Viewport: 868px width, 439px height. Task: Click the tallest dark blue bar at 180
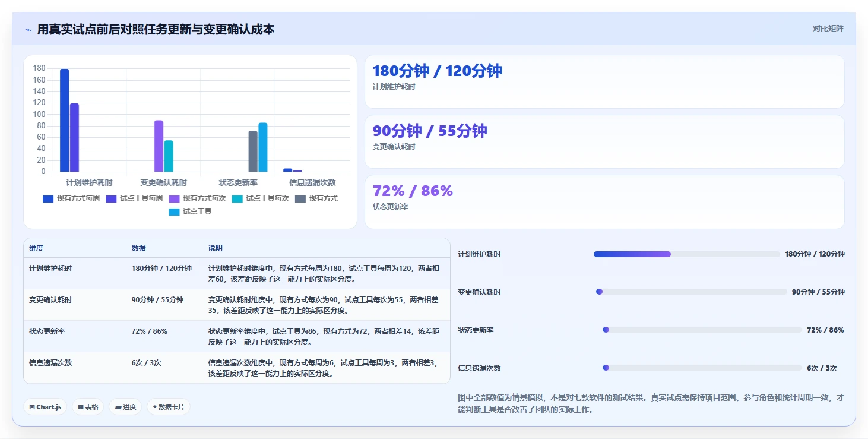pyautogui.click(x=64, y=120)
